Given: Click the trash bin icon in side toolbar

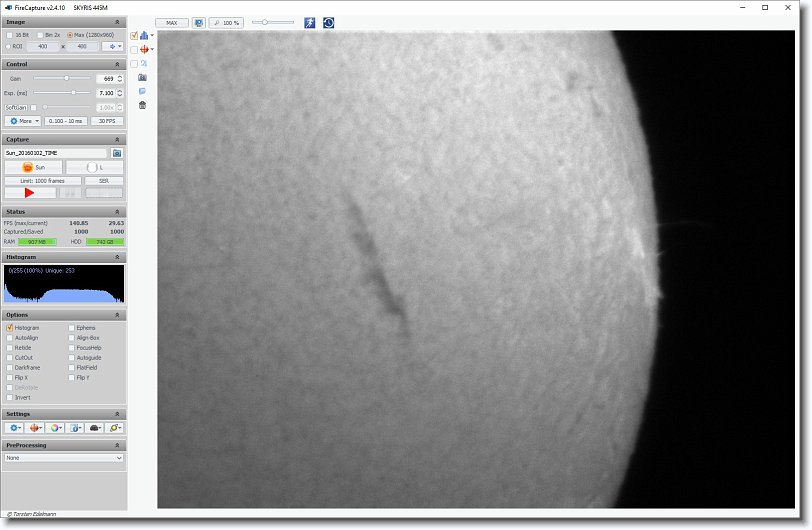Looking at the screenshot, I should [142, 105].
